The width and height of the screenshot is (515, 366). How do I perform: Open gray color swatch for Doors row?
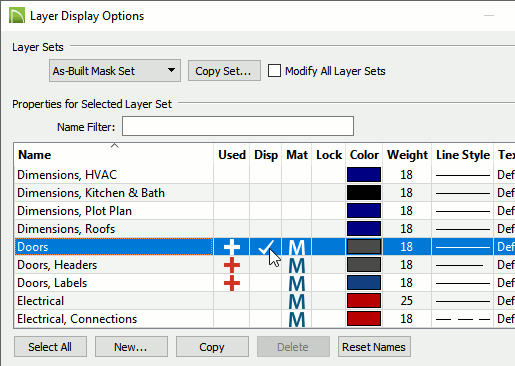(364, 247)
